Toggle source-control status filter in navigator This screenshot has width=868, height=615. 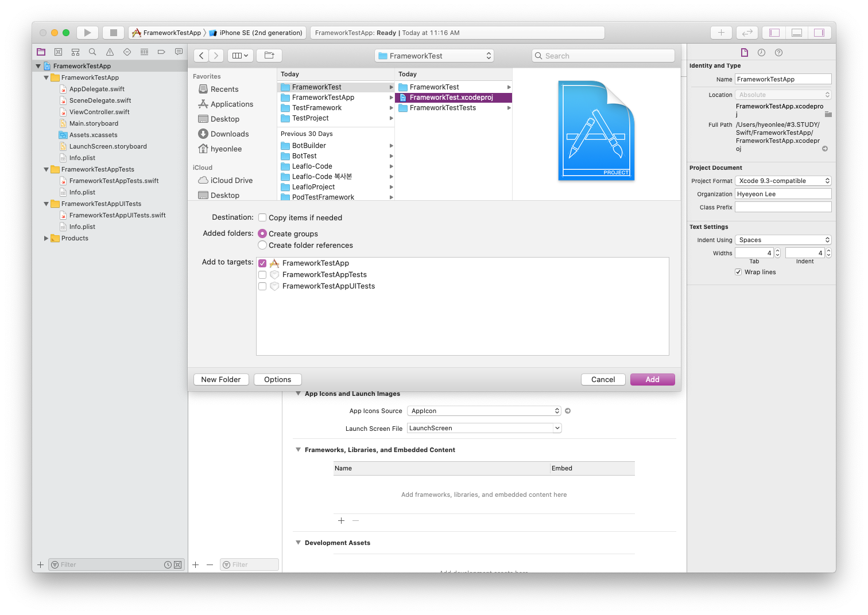178,565
